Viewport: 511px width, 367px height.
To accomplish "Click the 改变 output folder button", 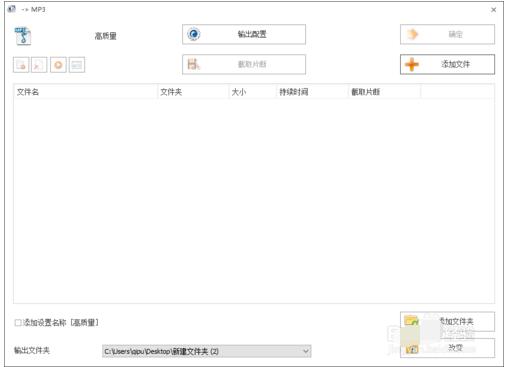I will click(447, 348).
